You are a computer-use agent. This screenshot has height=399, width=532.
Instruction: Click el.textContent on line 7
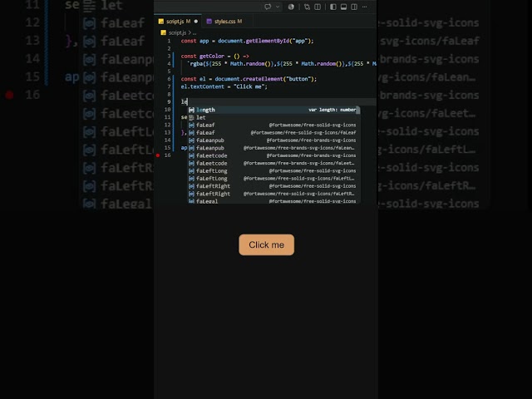pos(203,86)
